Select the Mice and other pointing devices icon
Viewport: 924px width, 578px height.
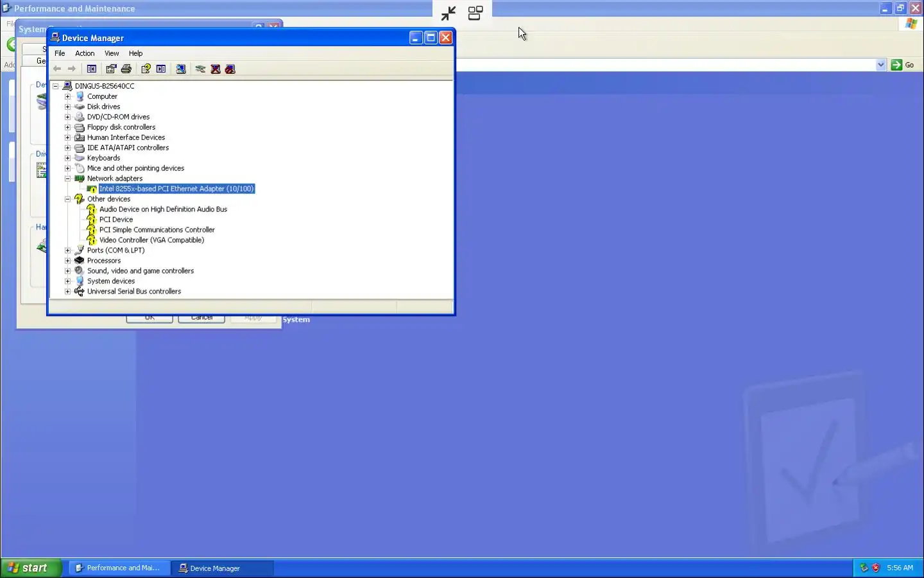coord(80,168)
